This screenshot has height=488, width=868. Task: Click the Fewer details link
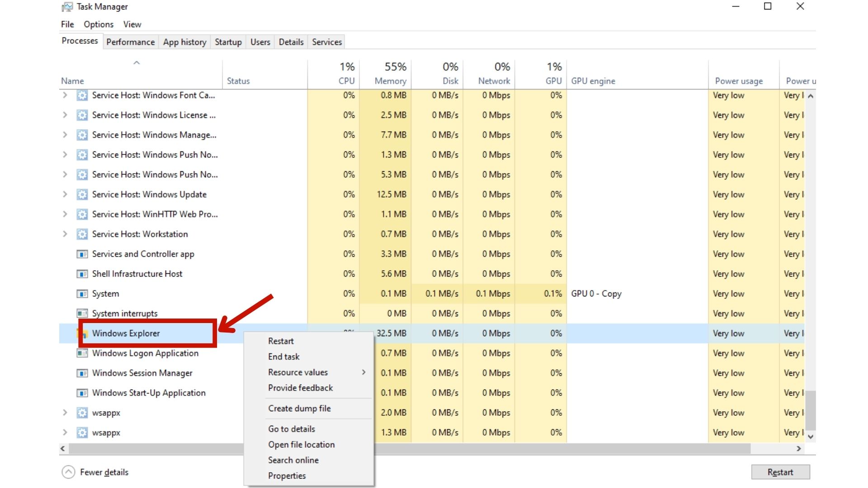[x=104, y=472]
